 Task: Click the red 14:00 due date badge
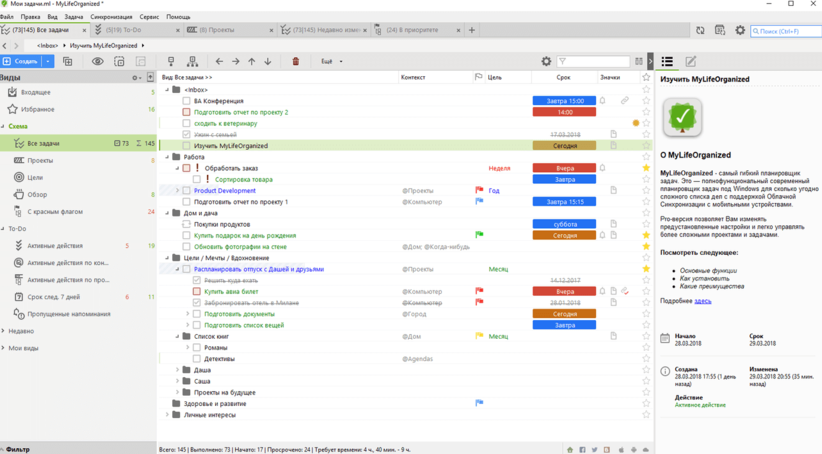pos(564,112)
